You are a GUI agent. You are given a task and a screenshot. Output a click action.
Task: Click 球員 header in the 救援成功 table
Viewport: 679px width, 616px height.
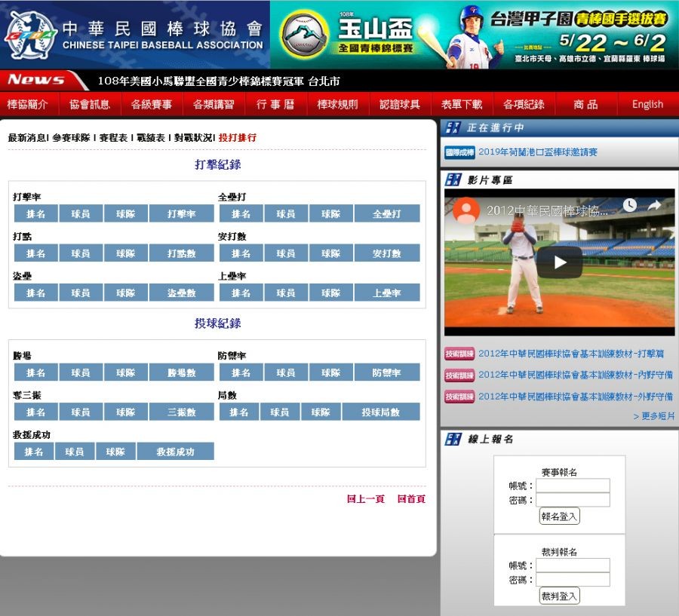click(75, 451)
